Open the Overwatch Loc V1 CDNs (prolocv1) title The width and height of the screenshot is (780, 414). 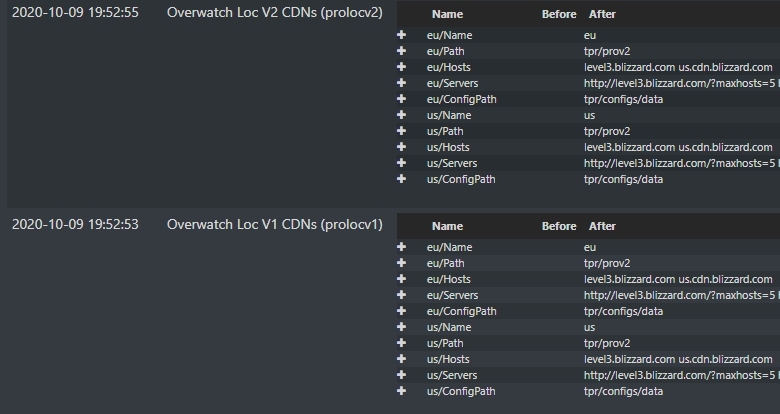(x=274, y=224)
